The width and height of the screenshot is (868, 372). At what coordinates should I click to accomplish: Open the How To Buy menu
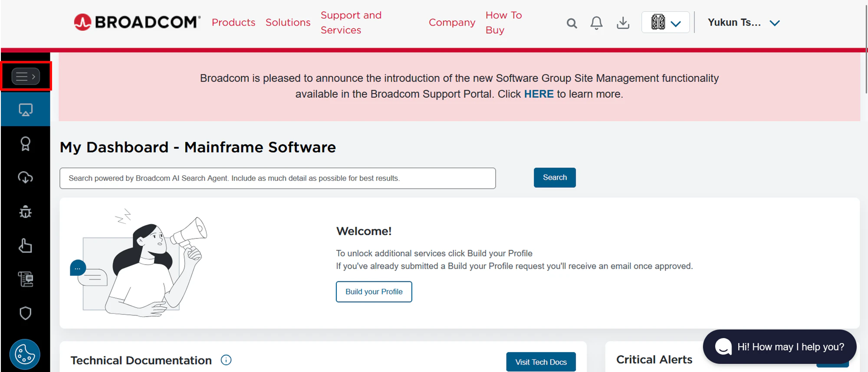click(503, 23)
